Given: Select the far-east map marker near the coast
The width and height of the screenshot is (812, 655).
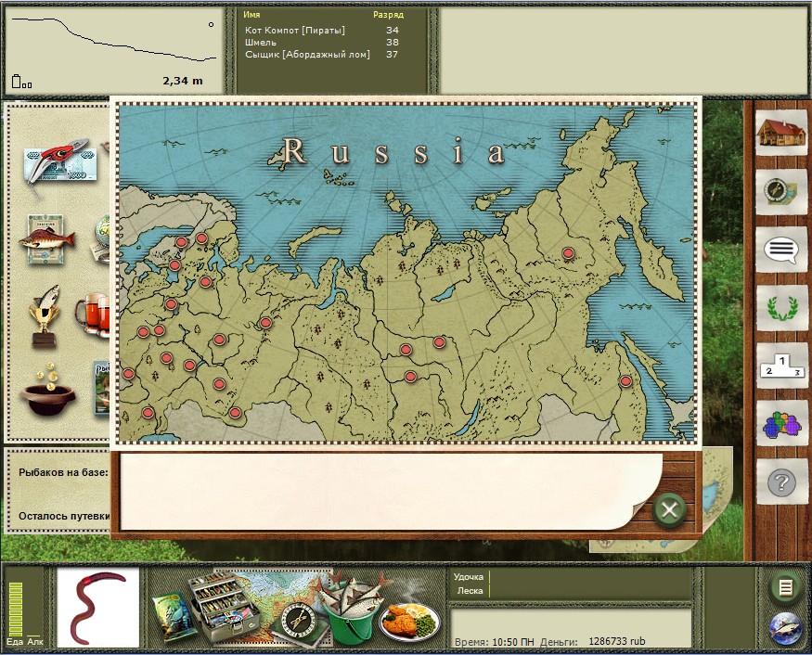Looking at the screenshot, I should point(625,381).
